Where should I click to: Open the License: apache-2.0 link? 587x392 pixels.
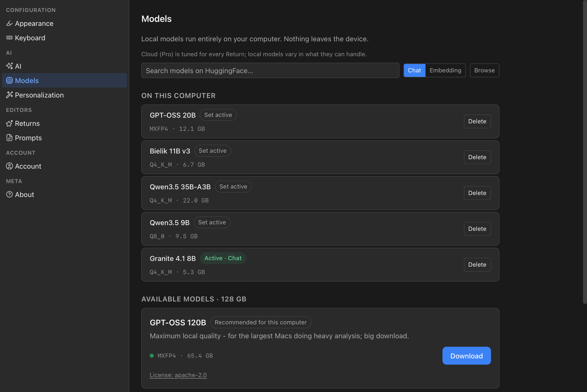click(x=178, y=375)
